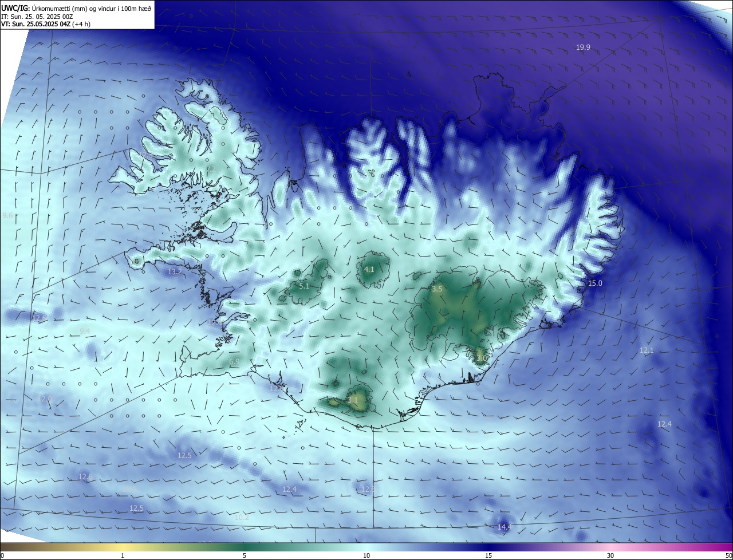Image resolution: width=733 pixels, height=560 pixels.
Task: Click the colorbar tick label 30
Action: click(x=610, y=555)
